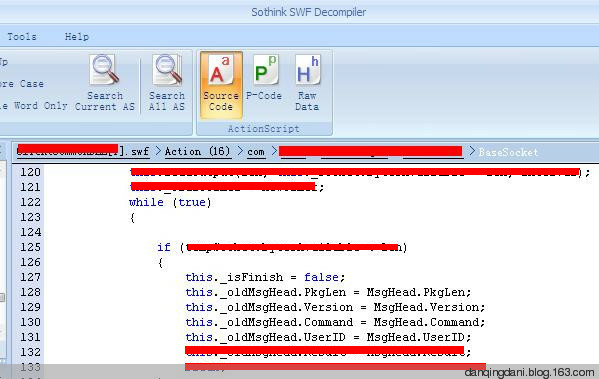
Task: Click the ActionScript group label
Action: (264, 129)
